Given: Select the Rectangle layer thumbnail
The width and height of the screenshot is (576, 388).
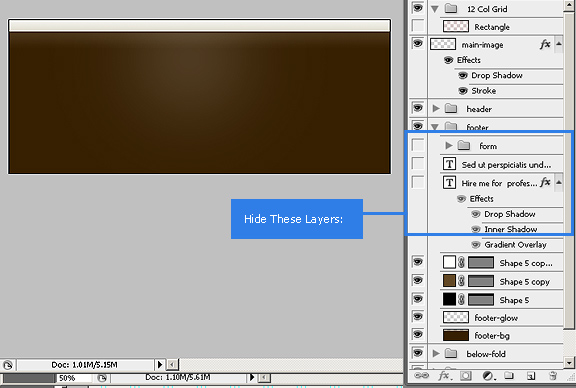Looking at the screenshot, I should 456,26.
